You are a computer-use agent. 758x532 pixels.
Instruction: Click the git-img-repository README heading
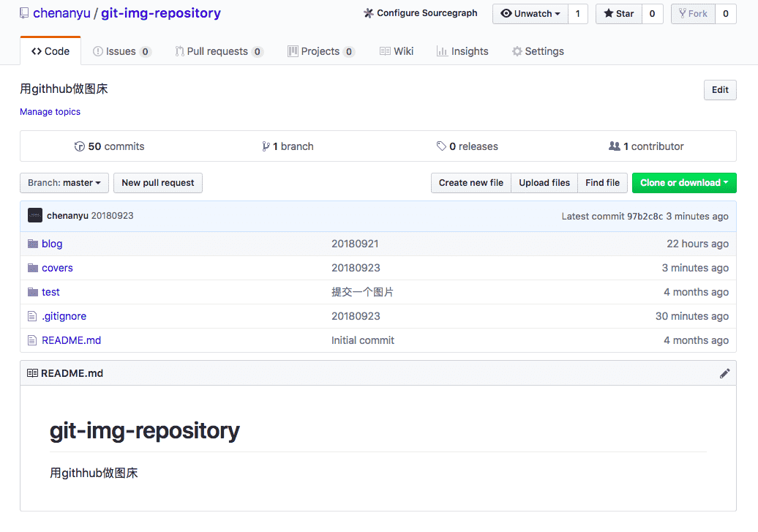(x=145, y=431)
